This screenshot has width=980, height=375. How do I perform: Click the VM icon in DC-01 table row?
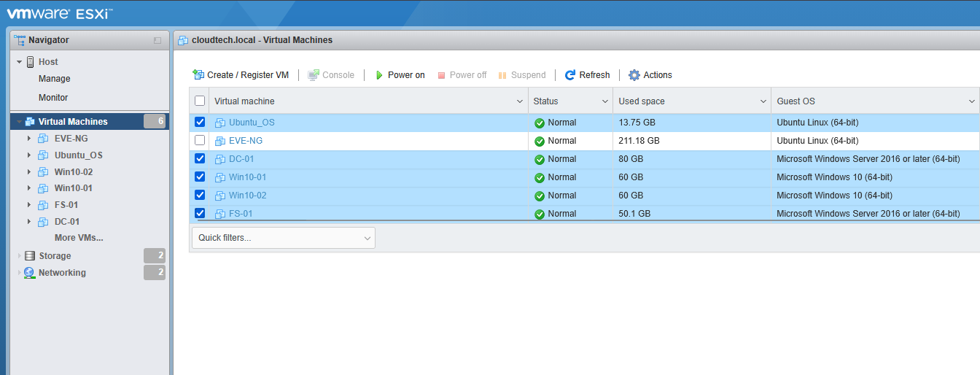220,159
